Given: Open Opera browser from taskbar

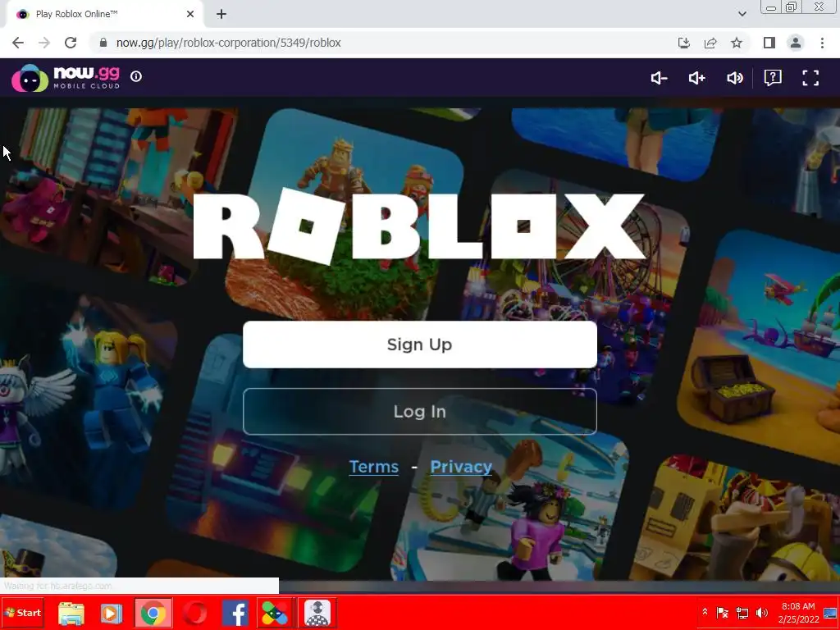Looking at the screenshot, I should [195, 613].
